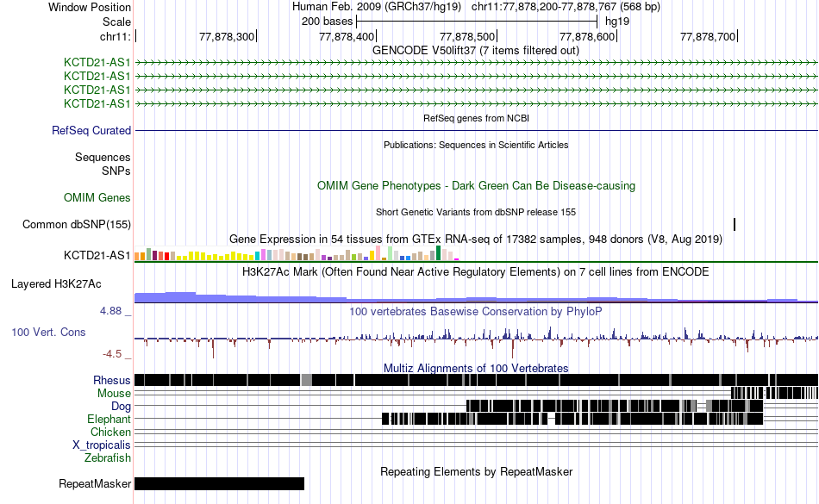The height and width of the screenshot is (504, 819).
Task: Click KCTD21-AS1 label in GTEx expression row
Action: pos(97,255)
